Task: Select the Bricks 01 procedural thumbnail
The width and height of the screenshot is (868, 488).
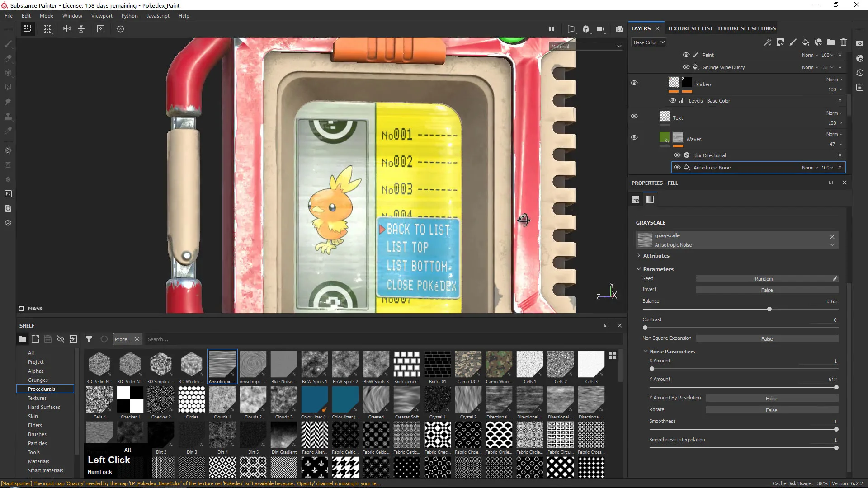Action: point(437,367)
